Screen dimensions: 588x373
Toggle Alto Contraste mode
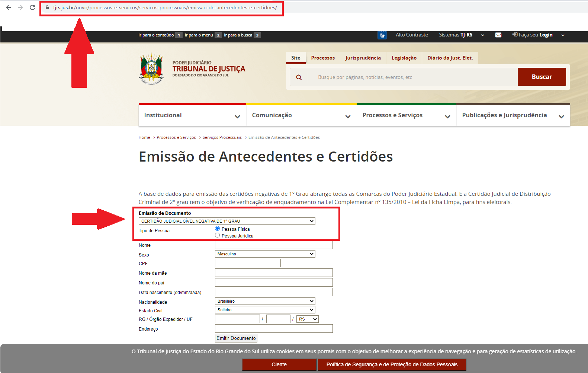tap(412, 35)
